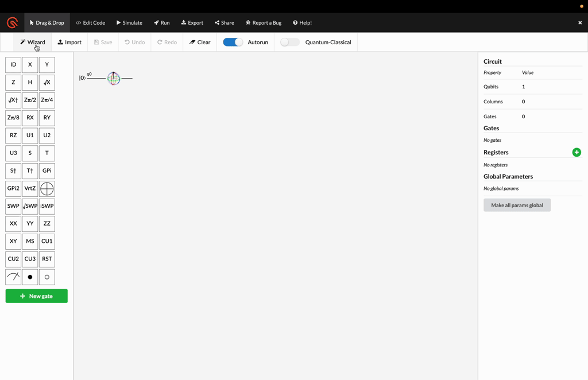Viewport: 588px width, 380px height.
Task: Select the open control dot gate
Action: pyautogui.click(x=47, y=277)
